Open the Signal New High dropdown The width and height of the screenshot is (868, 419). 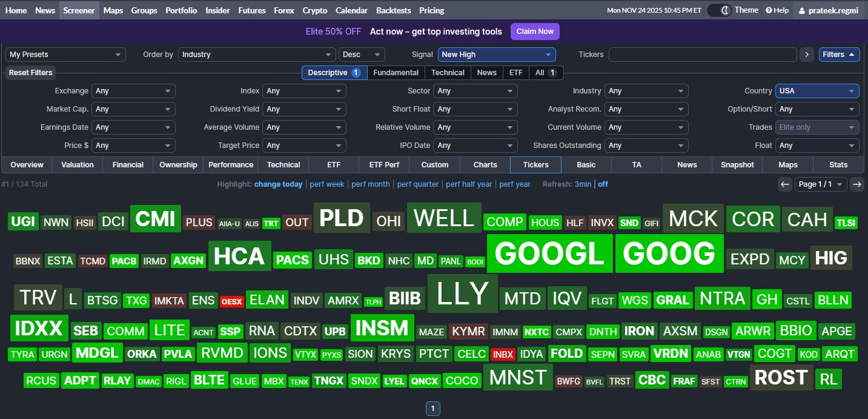pyautogui.click(x=497, y=55)
